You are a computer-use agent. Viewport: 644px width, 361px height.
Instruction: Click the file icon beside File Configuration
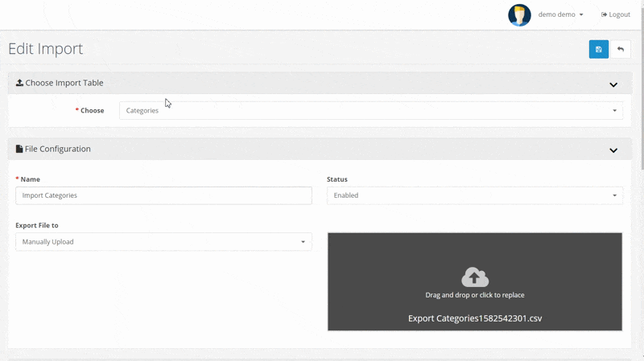pos(19,149)
